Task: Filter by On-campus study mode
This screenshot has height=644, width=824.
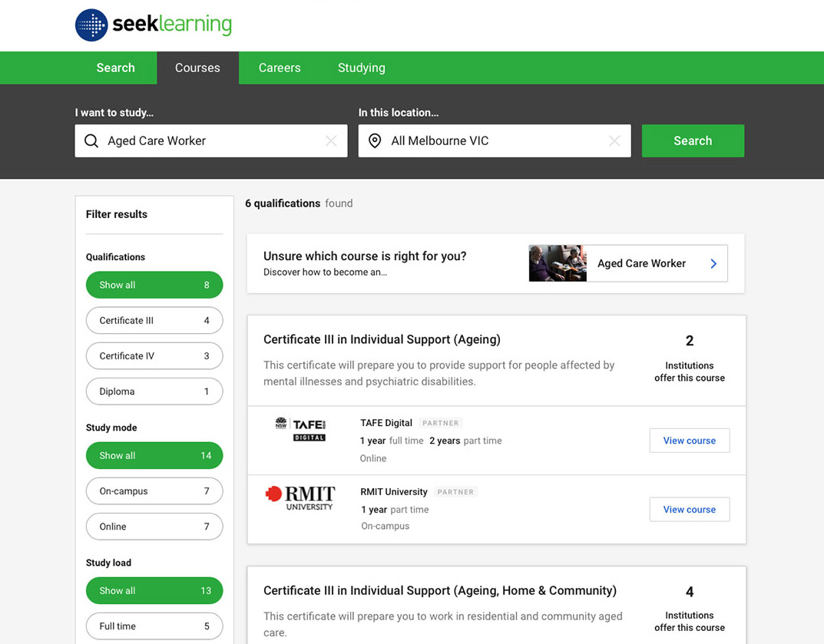Action: [154, 491]
